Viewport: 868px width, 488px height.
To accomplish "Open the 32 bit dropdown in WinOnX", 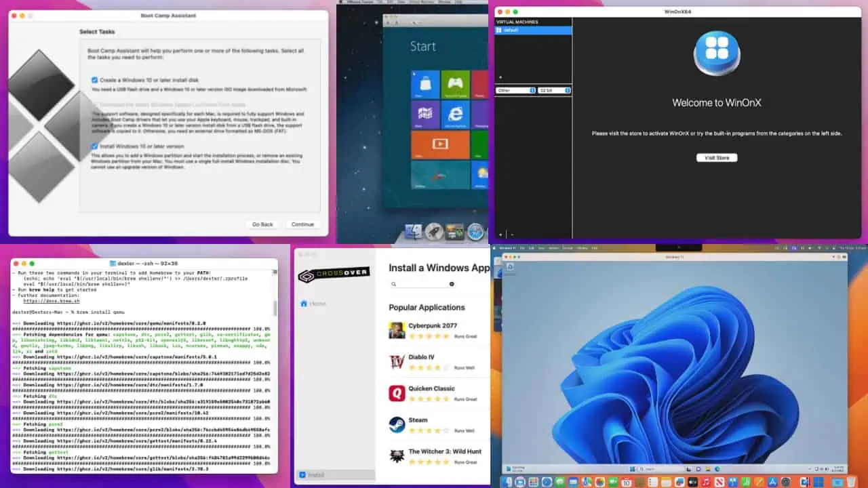I will tap(554, 90).
